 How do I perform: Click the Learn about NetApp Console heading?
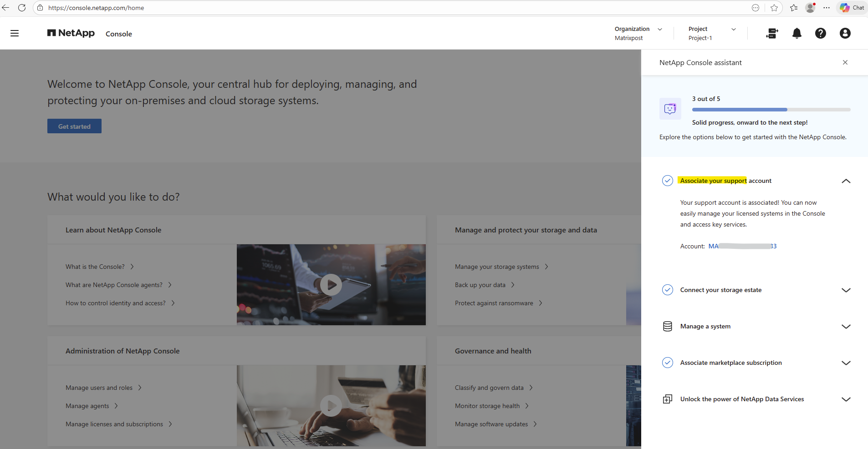point(113,230)
